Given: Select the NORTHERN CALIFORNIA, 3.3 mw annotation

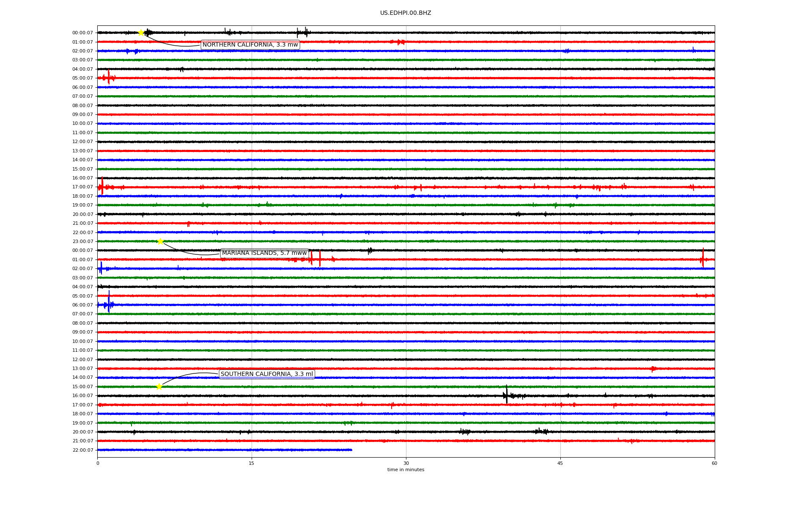Looking at the screenshot, I should [250, 45].
